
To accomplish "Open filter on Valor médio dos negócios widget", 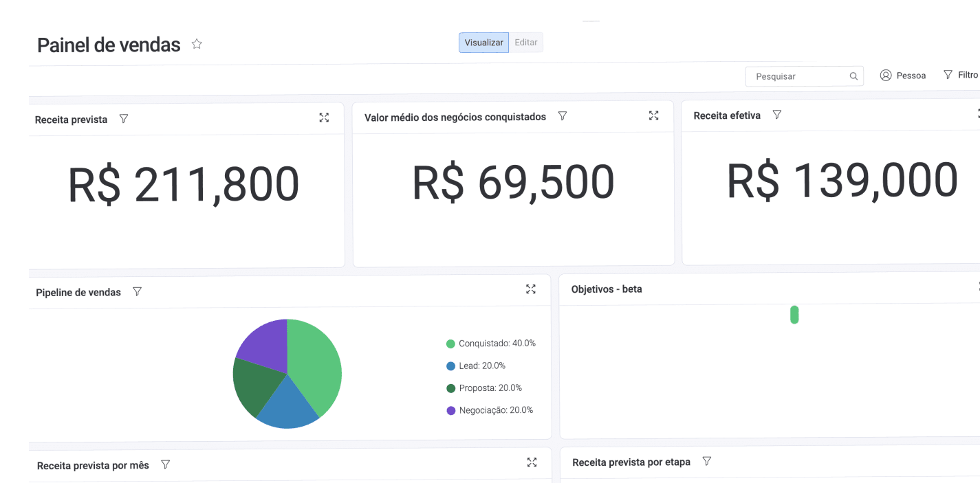I will pyautogui.click(x=563, y=116).
